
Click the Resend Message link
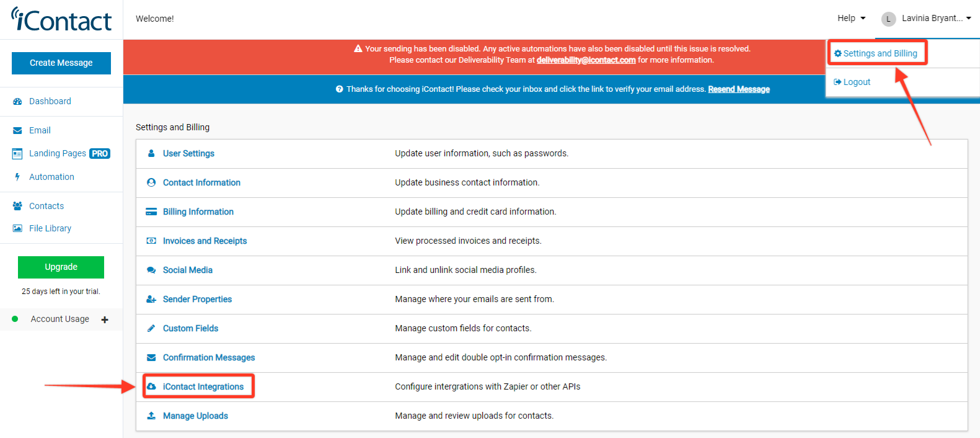[739, 89]
